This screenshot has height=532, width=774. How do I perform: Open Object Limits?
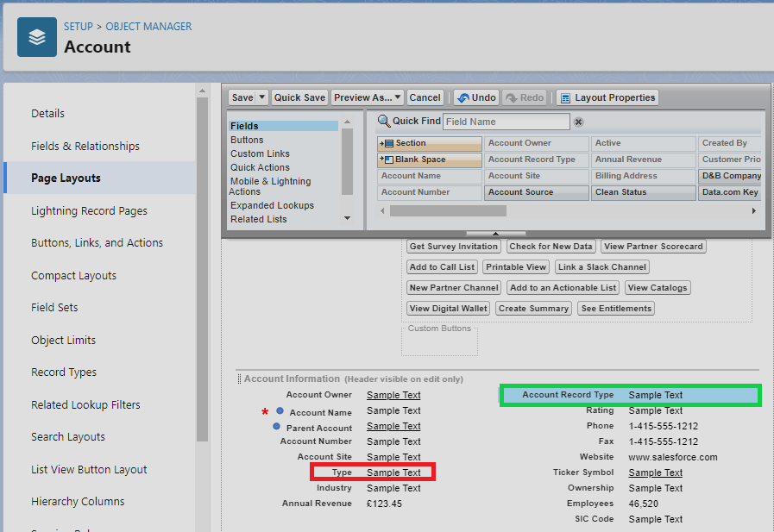64,341
